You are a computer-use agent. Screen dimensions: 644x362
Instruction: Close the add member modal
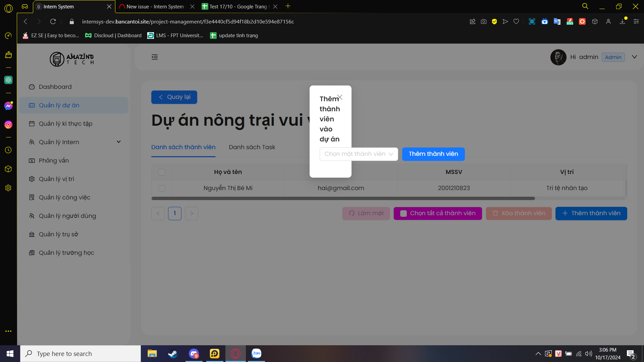[340, 97]
